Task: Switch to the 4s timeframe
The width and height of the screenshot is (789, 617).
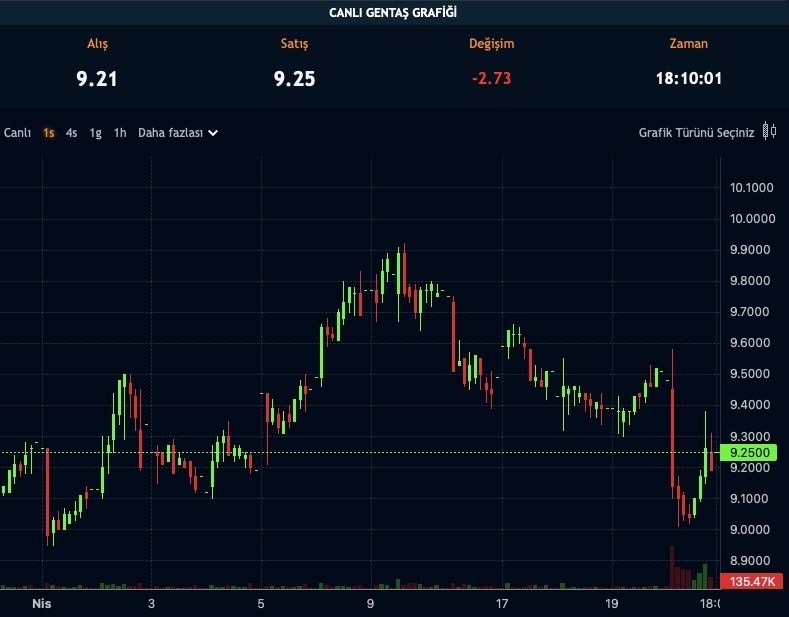Action: [71, 133]
